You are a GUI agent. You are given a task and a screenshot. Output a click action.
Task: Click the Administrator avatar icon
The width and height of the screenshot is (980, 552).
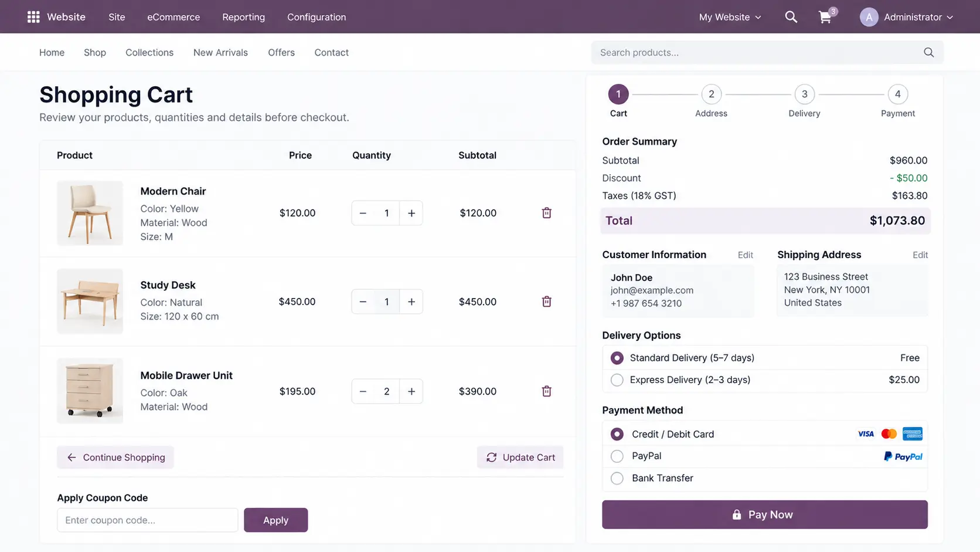coord(869,17)
